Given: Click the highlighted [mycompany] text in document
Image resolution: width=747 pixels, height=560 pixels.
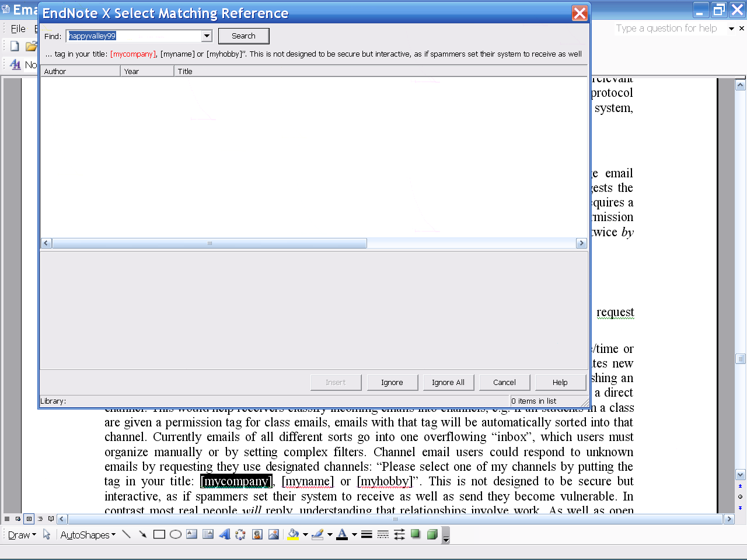Looking at the screenshot, I should (x=236, y=482).
